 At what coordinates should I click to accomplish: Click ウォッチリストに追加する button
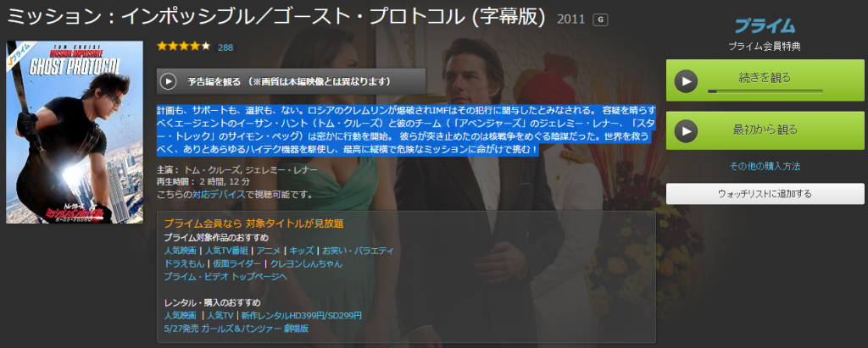pyautogui.click(x=765, y=194)
